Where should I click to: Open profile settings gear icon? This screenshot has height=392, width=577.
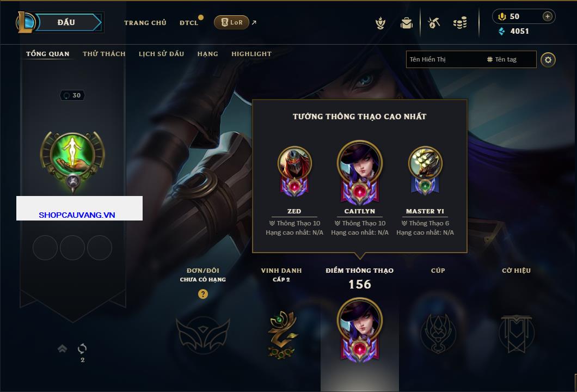click(548, 60)
